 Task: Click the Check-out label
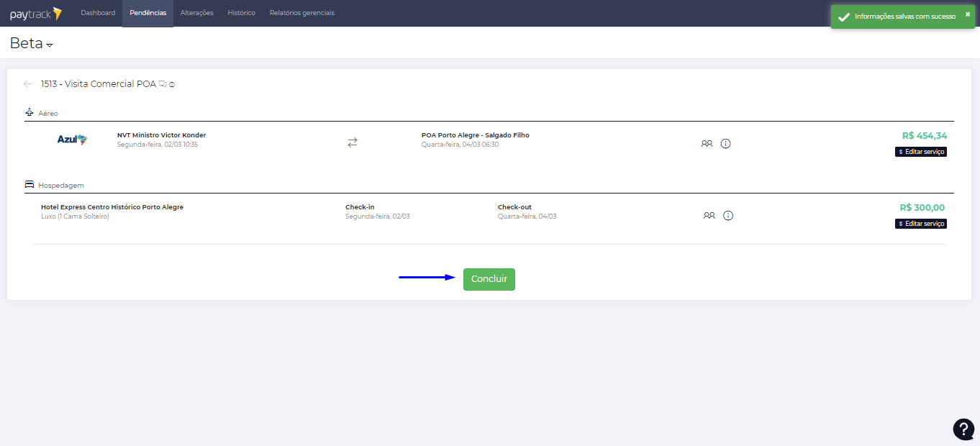(x=514, y=207)
